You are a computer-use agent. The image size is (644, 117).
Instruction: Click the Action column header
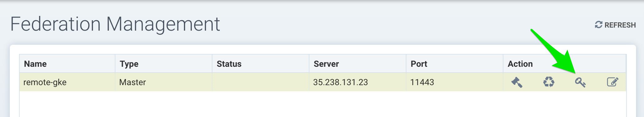520,64
